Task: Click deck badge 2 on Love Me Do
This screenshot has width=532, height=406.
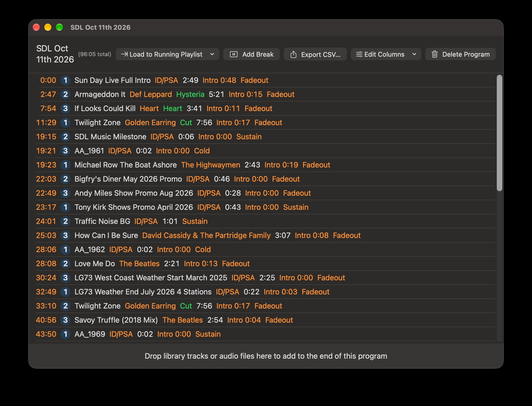Action: pos(65,264)
